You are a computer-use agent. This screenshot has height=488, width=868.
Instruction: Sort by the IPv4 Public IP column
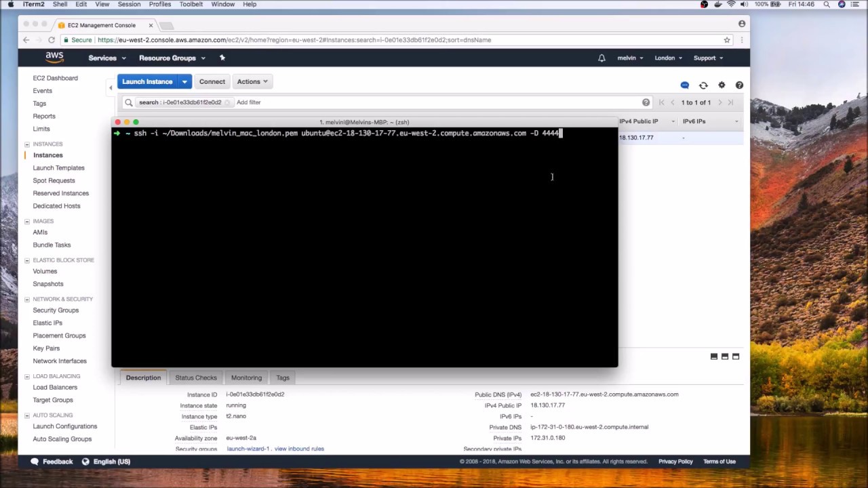click(x=639, y=121)
